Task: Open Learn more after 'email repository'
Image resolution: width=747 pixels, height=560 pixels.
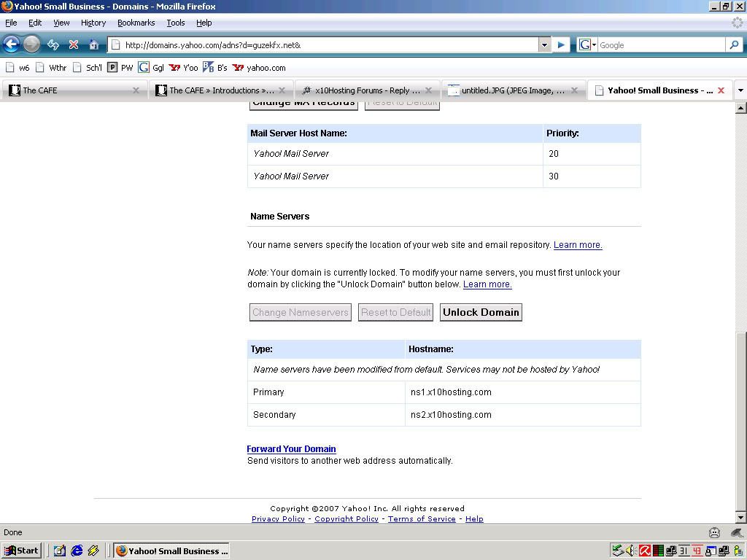Action: (578, 245)
